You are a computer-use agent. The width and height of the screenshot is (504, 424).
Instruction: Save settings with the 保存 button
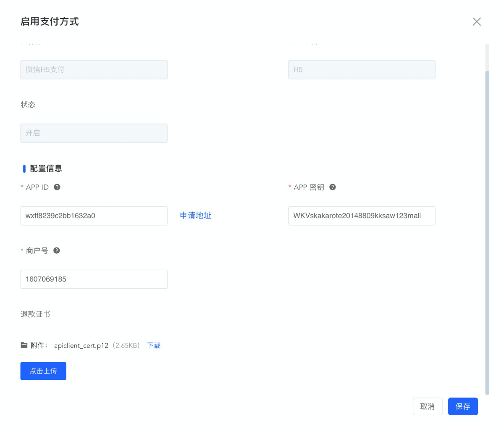pyautogui.click(x=462, y=406)
